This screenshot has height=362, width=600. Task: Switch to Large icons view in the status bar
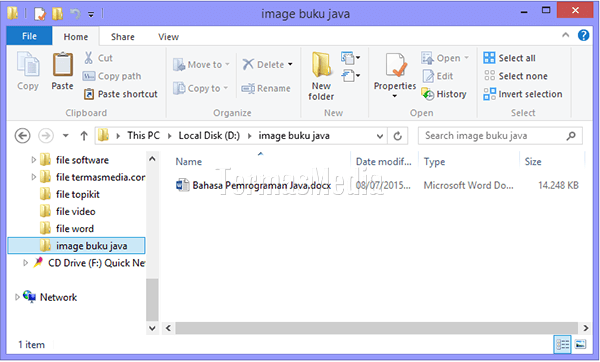[x=580, y=344]
